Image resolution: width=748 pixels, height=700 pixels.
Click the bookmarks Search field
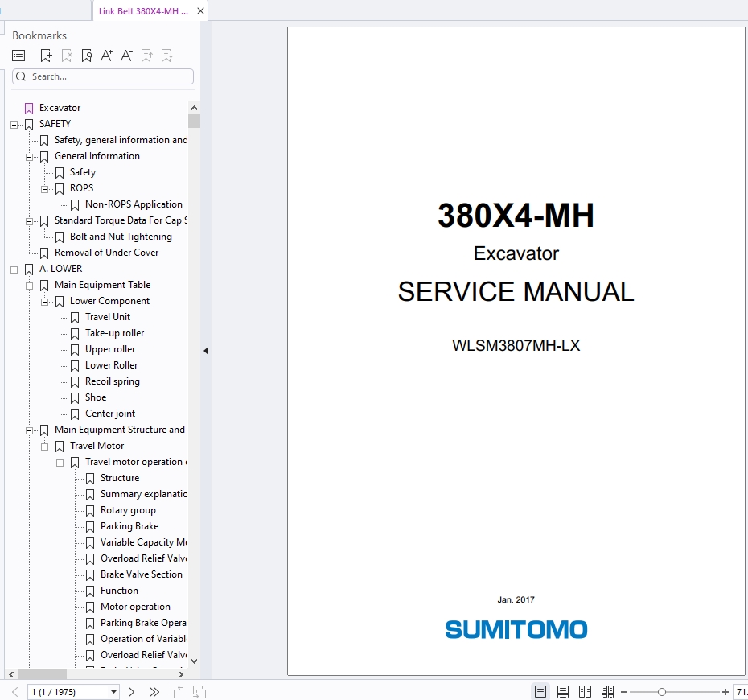pos(103,76)
